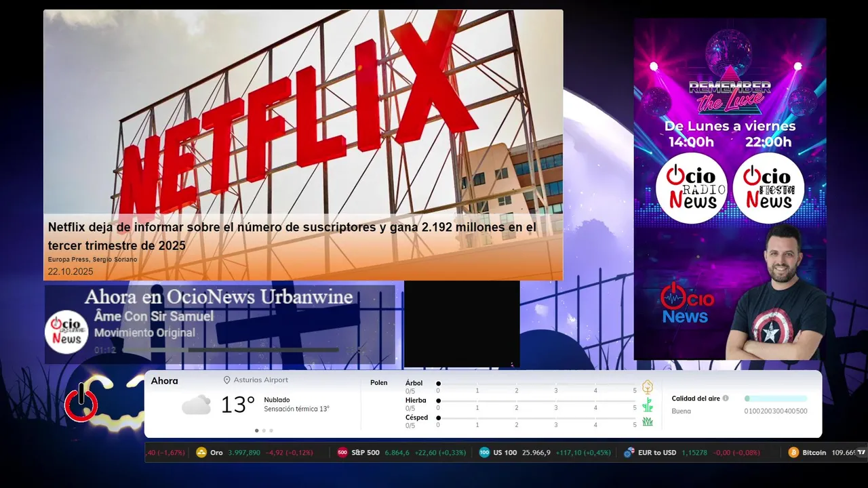Click the Bitcoin coin icon

[793, 453]
